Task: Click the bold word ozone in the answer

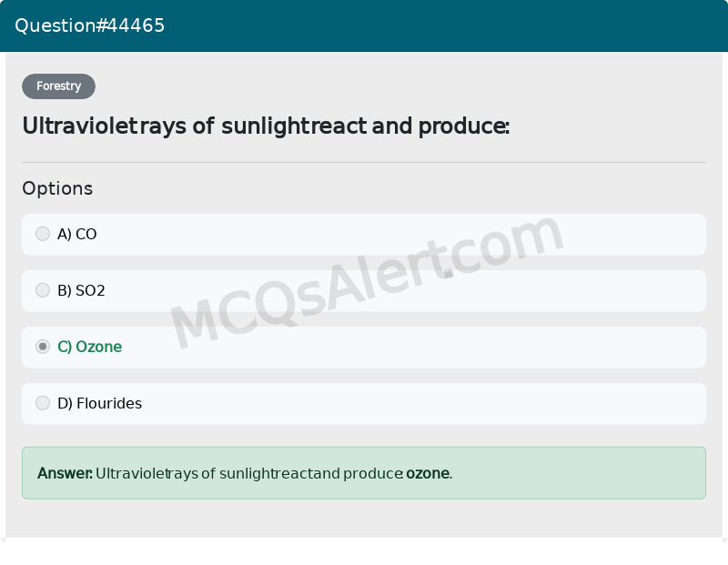Action: tap(428, 473)
